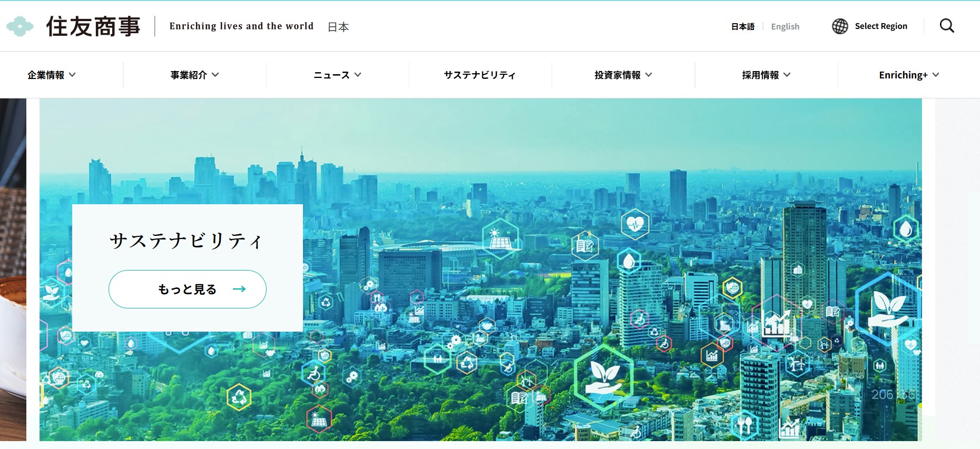Click the もっと見る button
Screen dimensions: 980x449
[x=188, y=289]
